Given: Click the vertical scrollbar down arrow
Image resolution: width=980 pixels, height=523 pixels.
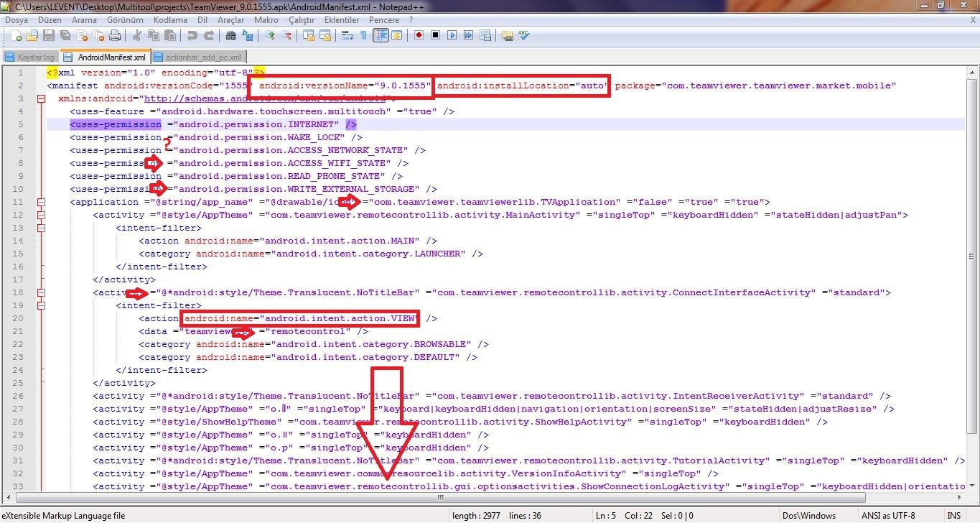Looking at the screenshot, I should click(x=973, y=486).
